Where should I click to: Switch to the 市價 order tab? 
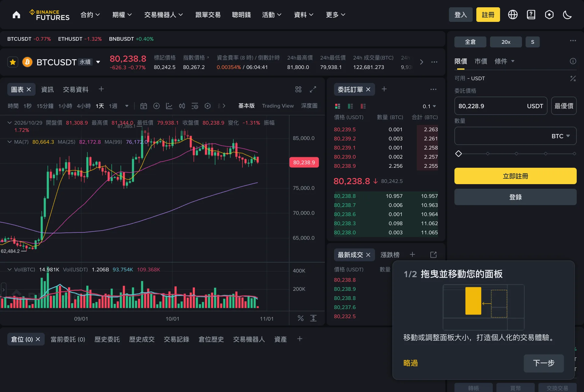481,61
